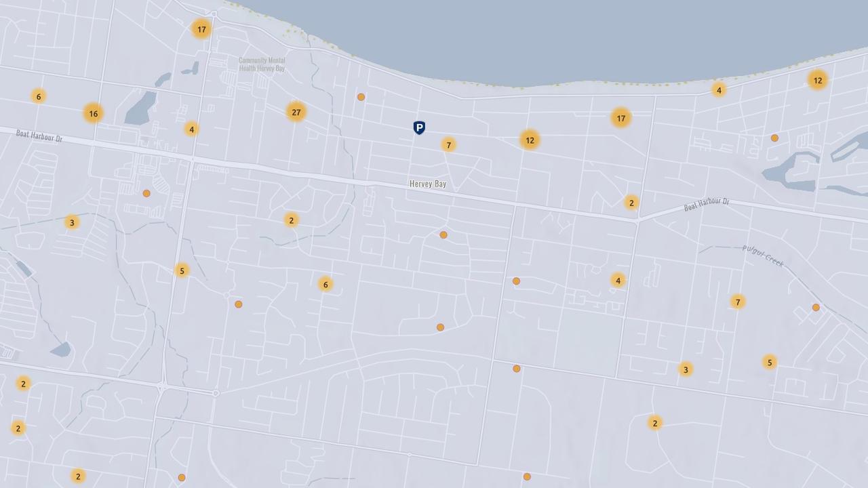Open the coastal 4 cluster near the northeast 12
Screen dimensions: 868x488
(x=719, y=89)
